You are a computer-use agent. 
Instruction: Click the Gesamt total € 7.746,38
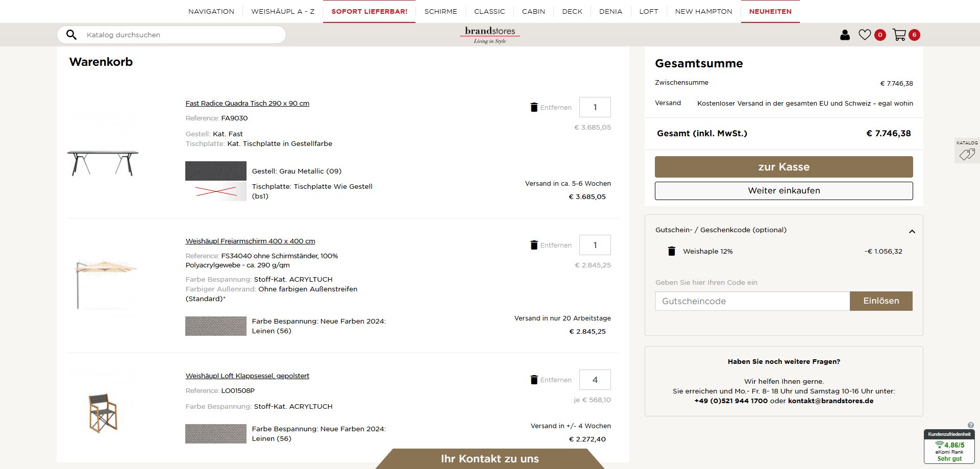coord(889,134)
